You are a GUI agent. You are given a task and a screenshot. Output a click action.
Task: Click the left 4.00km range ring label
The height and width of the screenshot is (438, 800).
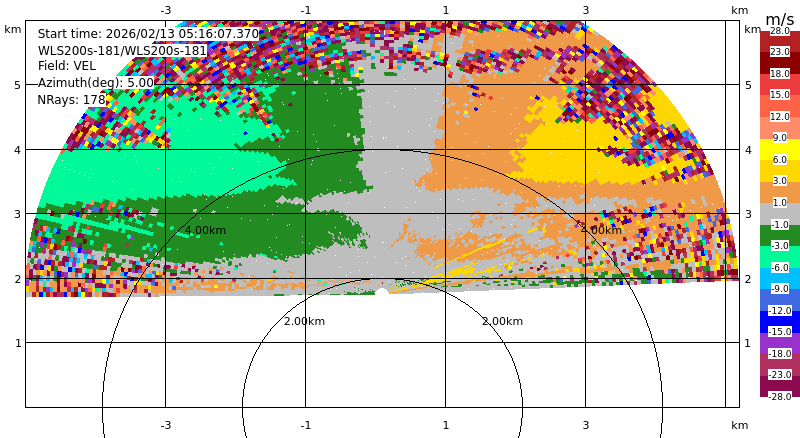tap(205, 230)
